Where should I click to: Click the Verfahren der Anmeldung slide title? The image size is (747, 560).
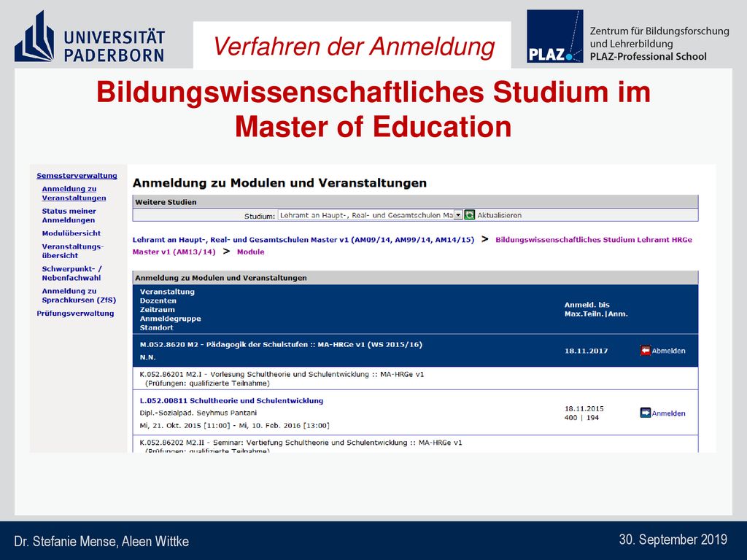coord(354,47)
